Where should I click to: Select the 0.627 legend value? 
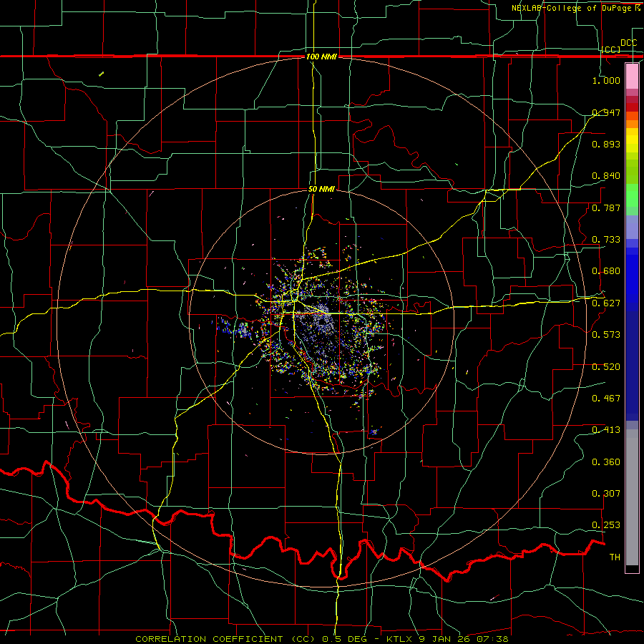pos(606,303)
